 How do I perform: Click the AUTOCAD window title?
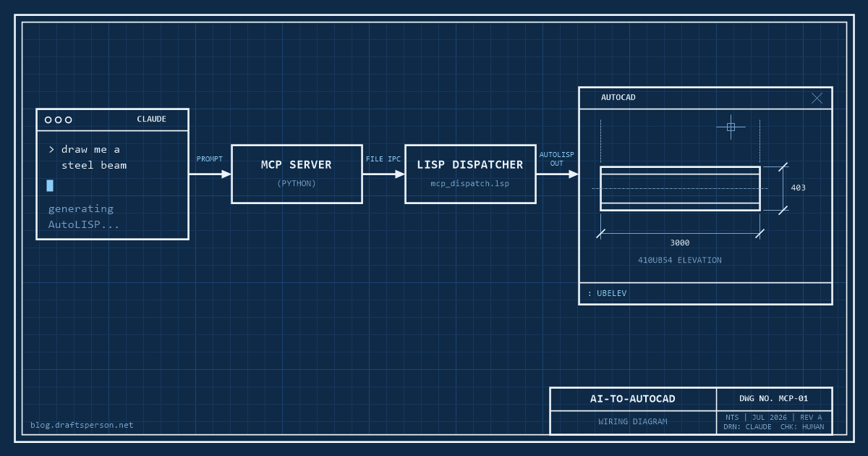618,98
